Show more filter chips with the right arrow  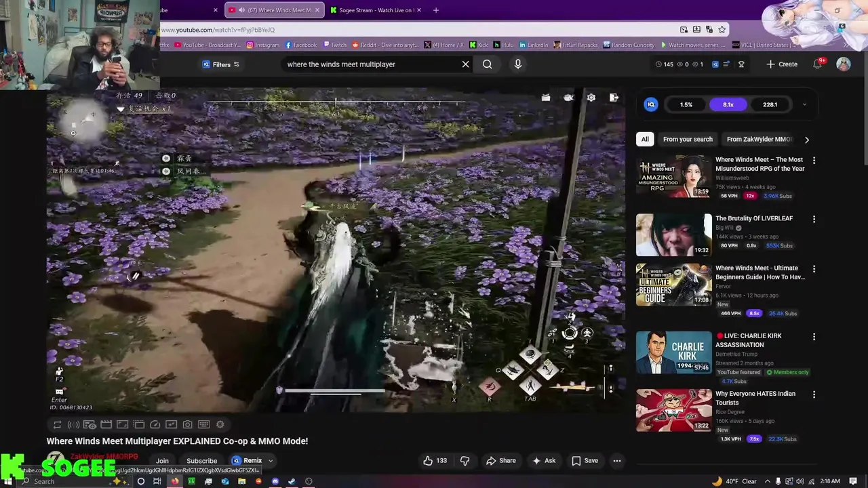click(806, 140)
